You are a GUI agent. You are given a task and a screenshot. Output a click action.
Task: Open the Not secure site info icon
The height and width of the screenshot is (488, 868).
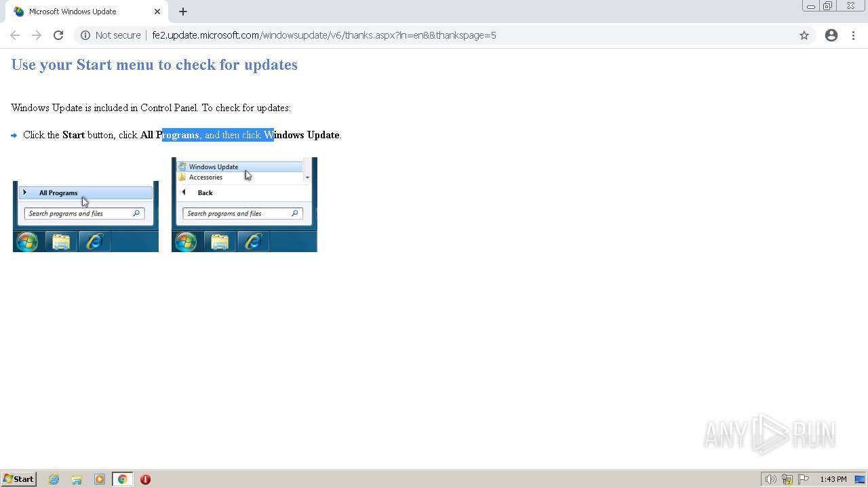(x=85, y=35)
